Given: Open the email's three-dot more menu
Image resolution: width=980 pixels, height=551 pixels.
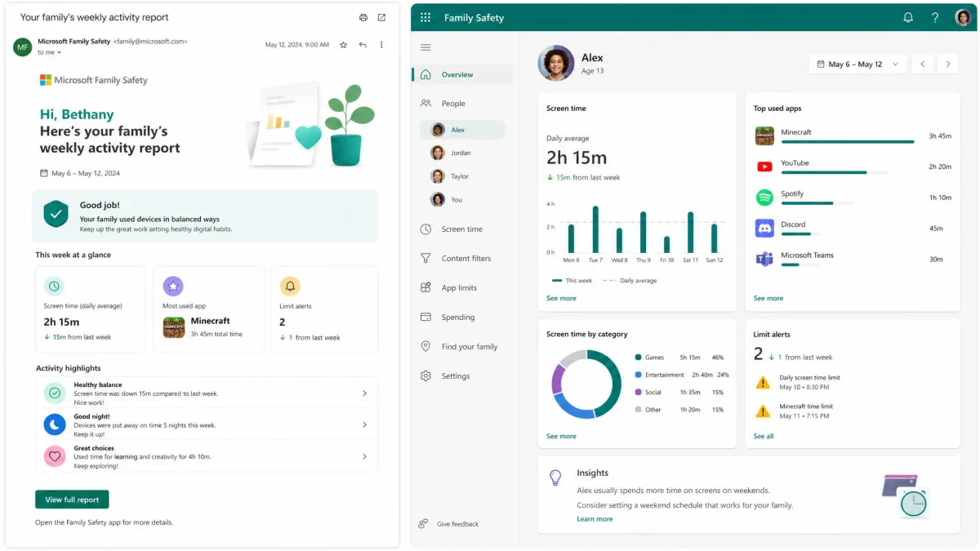Looking at the screenshot, I should click(381, 45).
